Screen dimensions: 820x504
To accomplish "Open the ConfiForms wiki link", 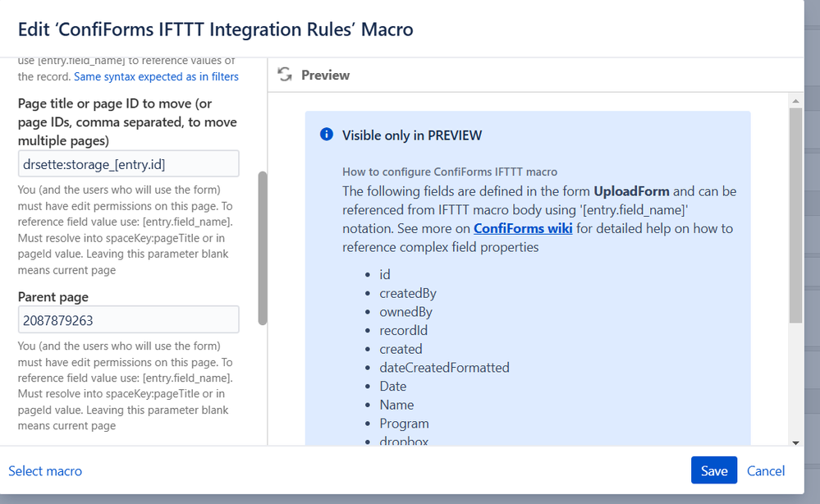I will point(523,228).
